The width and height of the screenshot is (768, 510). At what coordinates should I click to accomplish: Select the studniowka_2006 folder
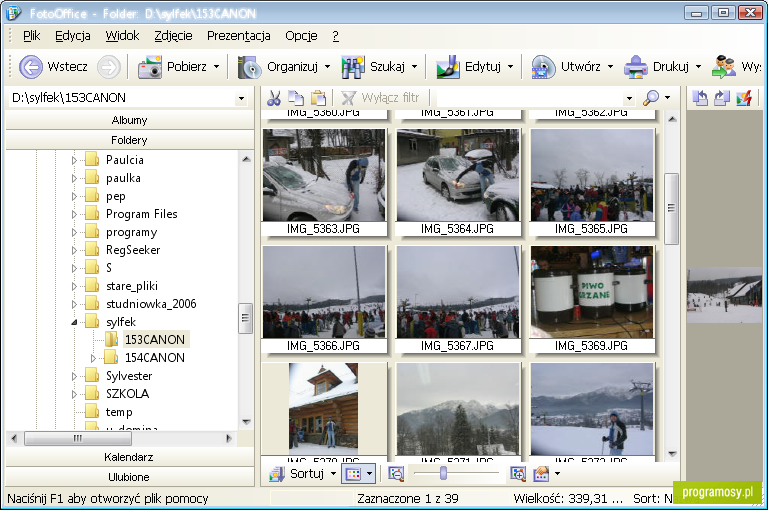pyautogui.click(x=151, y=304)
